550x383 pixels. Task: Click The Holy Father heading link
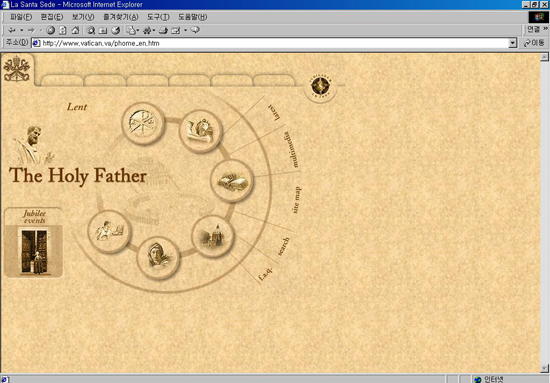[x=78, y=176]
